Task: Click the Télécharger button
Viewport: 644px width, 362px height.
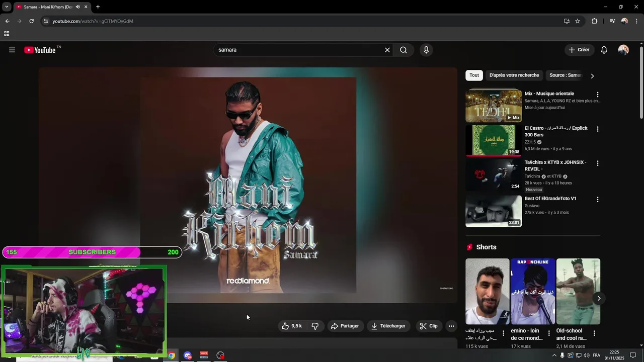Action: pos(388,326)
